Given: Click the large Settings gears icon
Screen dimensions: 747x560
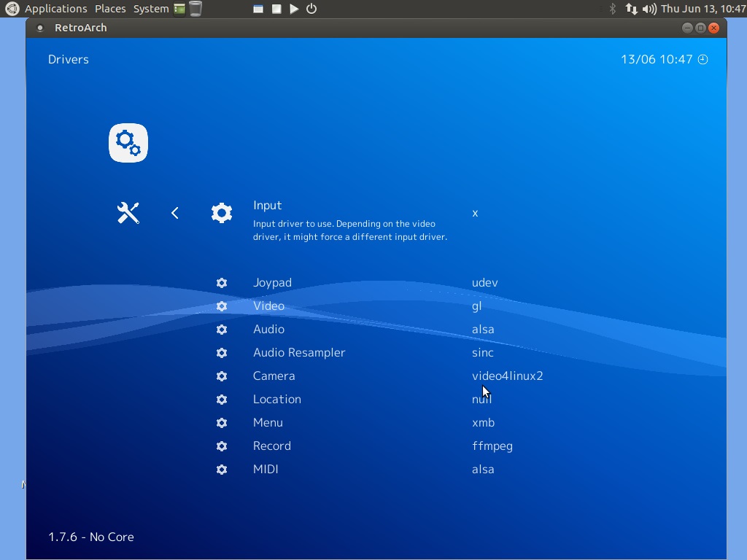Looking at the screenshot, I should [128, 143].
